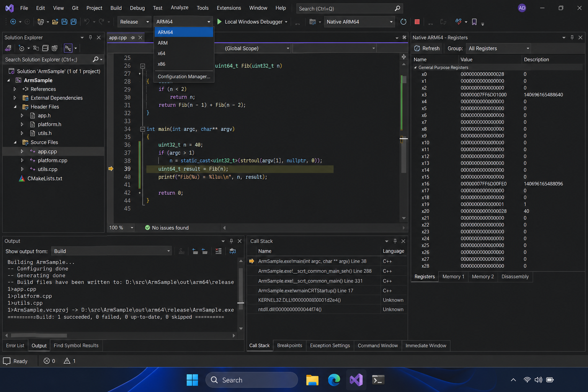Viewport: 588px width, 392px height.
Task: Switch to the Disassembly tab
Action: (515, 276)
